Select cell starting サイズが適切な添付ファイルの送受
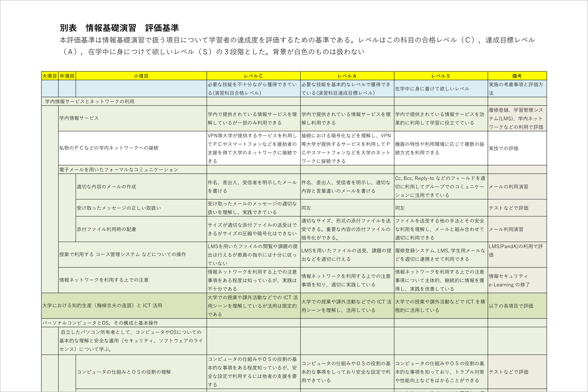Screen dimensions: 588x392 coord(253,229)
